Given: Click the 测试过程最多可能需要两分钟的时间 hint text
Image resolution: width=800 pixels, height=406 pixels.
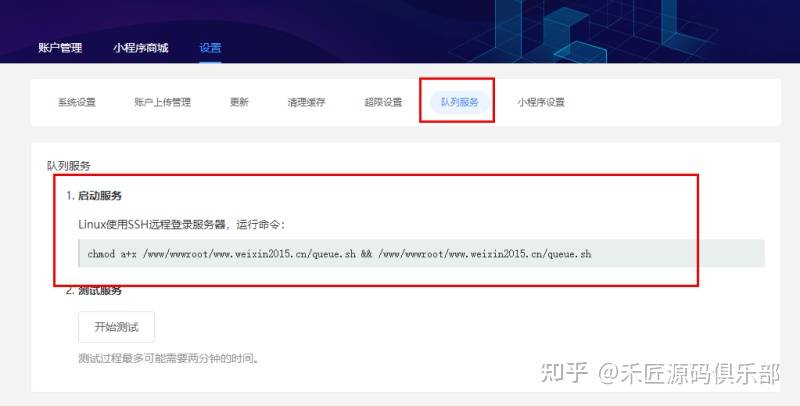Looking at the screenshot, I should point(169,359).
